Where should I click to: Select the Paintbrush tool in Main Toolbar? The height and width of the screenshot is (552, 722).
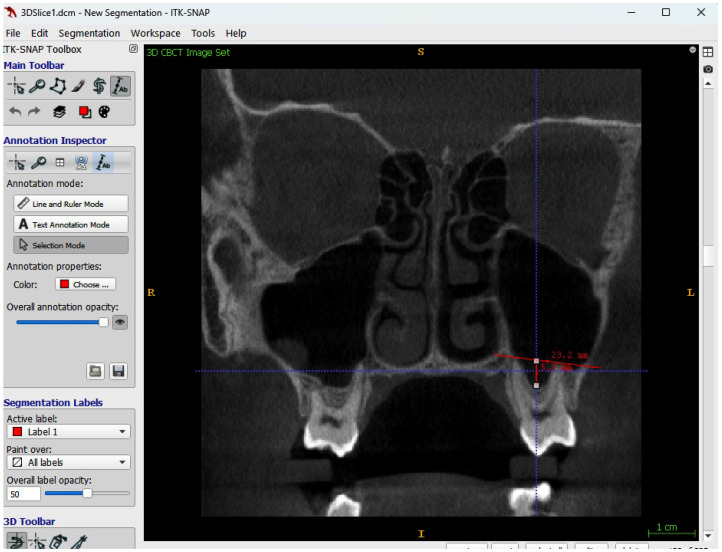[79, 86]
